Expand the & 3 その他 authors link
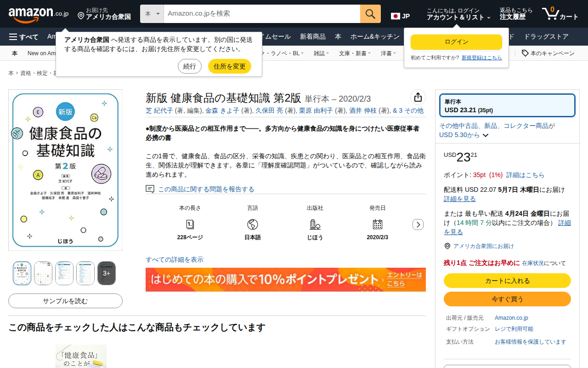Screen dimensions: 588x368 tap(408, 110)
